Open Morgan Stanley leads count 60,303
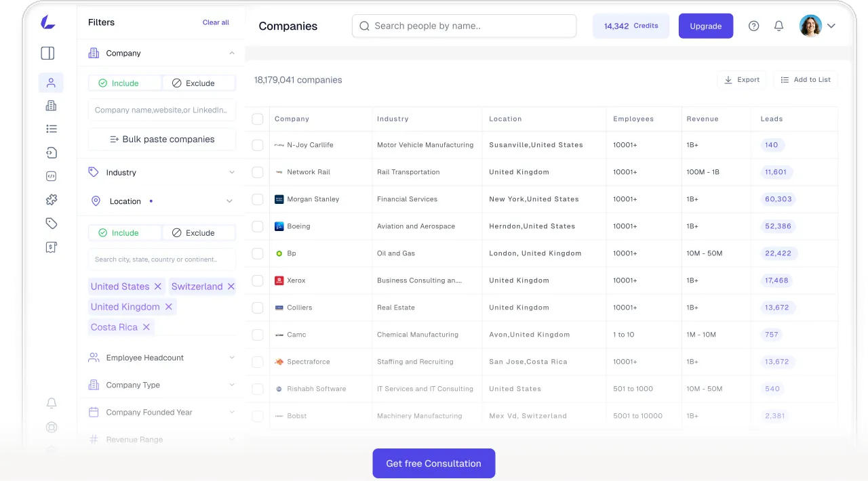868x481 pixels. [778, 199]
